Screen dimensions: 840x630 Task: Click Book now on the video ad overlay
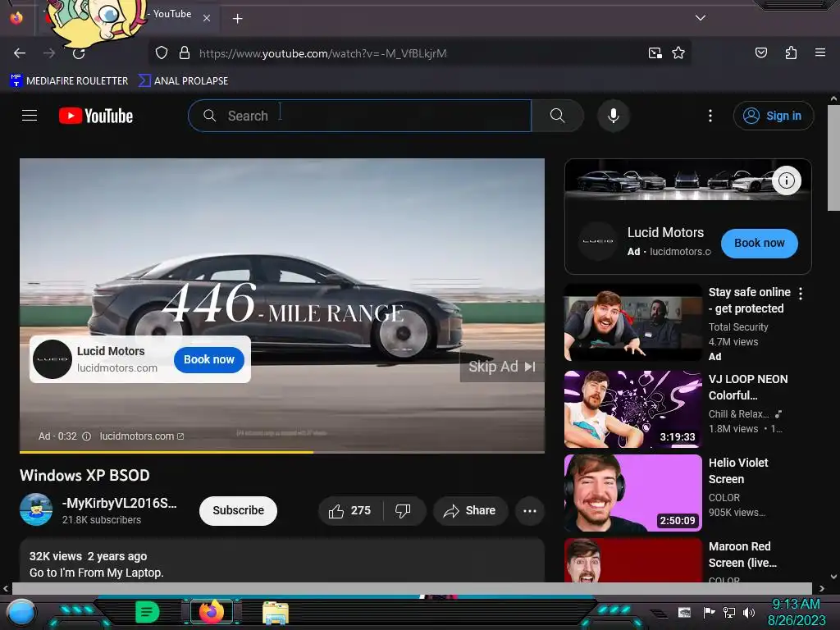coord(209,359)
